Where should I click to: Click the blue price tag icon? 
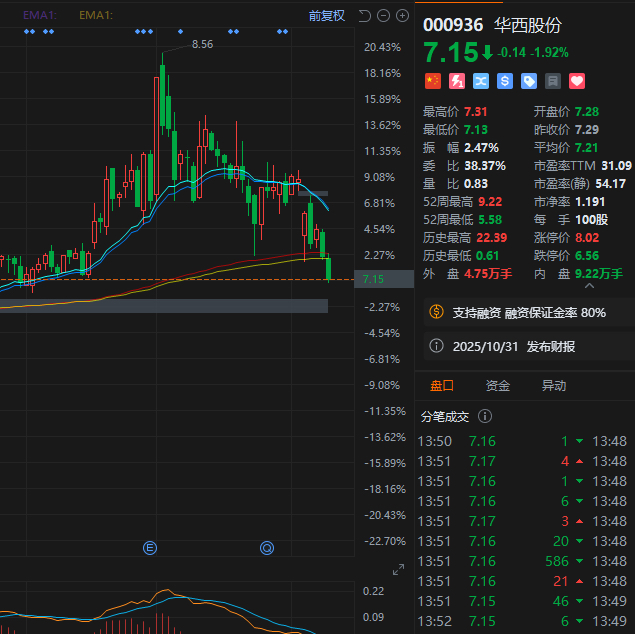click(x=529, y=81)
